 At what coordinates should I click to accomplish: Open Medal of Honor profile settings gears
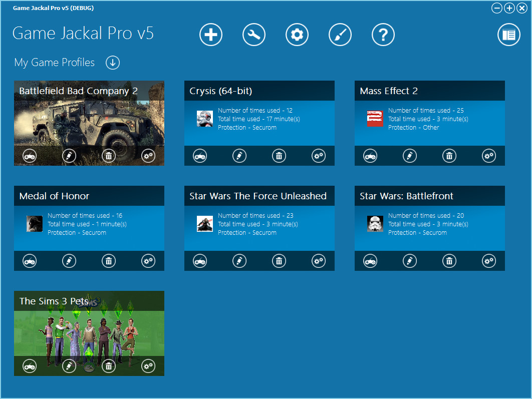[148, 261]
